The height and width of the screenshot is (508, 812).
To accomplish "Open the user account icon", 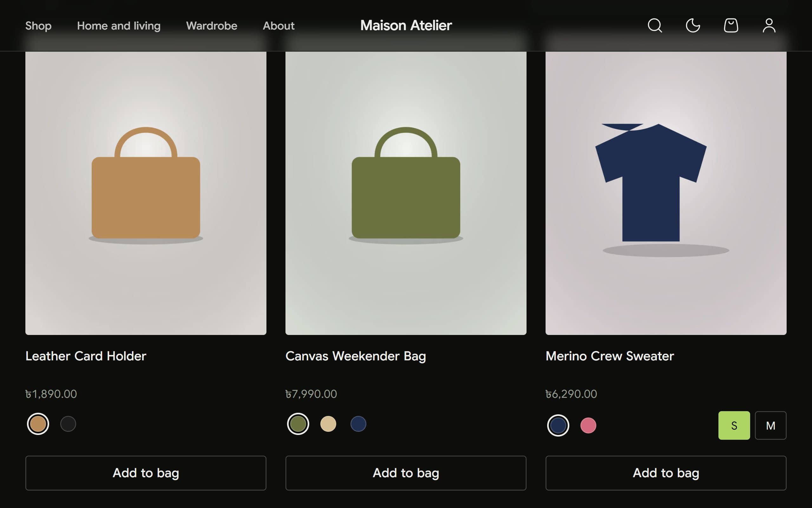I will point(769,25).
